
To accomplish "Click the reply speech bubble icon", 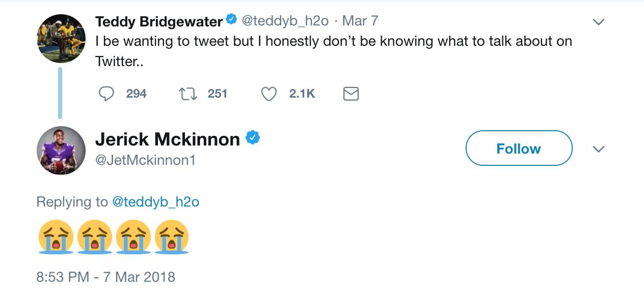I will (106, 94).
